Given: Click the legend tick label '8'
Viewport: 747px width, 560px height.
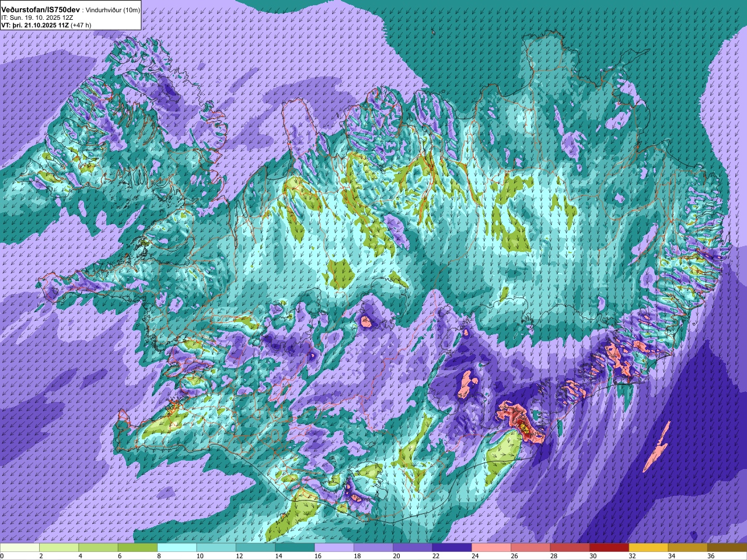Looking at the screenshot, I should (159, 556).
